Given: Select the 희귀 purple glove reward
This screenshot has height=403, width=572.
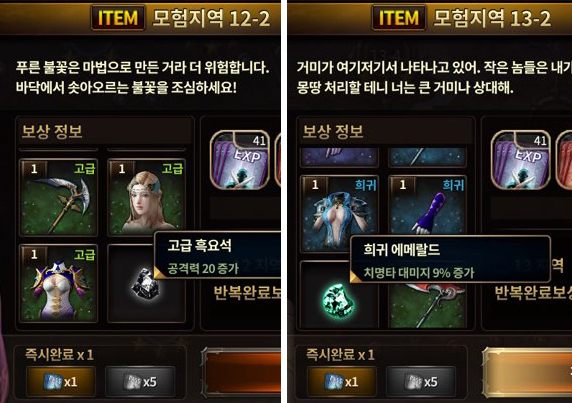Looking at the screenshot, I should coord(427,205).
